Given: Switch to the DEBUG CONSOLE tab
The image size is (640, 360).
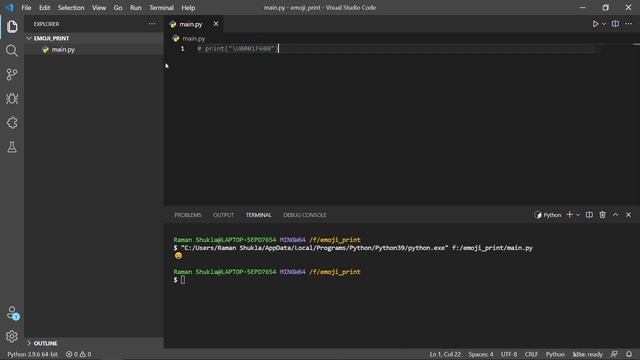Looking at the screenshot, I should [x=304, y=215].
